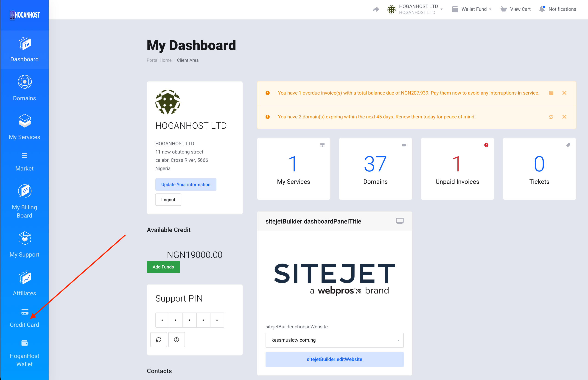The width and height of the screenshot is (588, 380).
Task: Click the renew icon in domain expiry alert
Action: 551,117
